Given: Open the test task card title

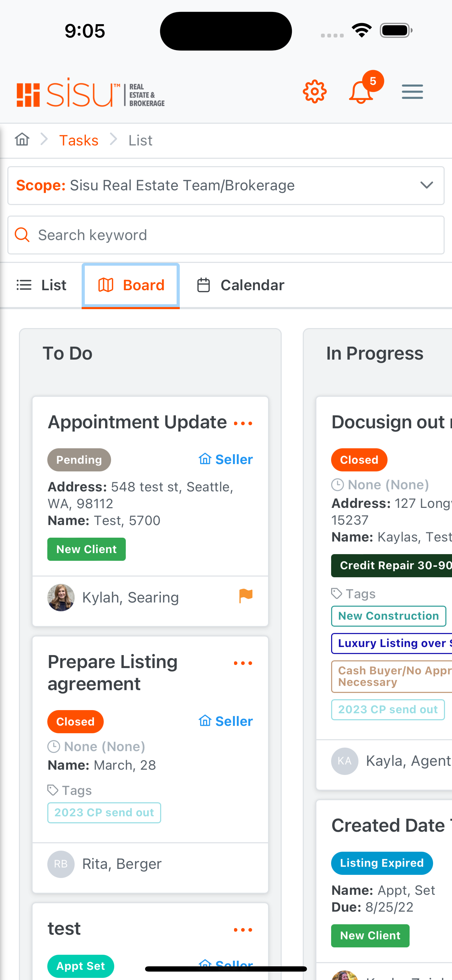Looking at the screenshot, I should (64, 929).
